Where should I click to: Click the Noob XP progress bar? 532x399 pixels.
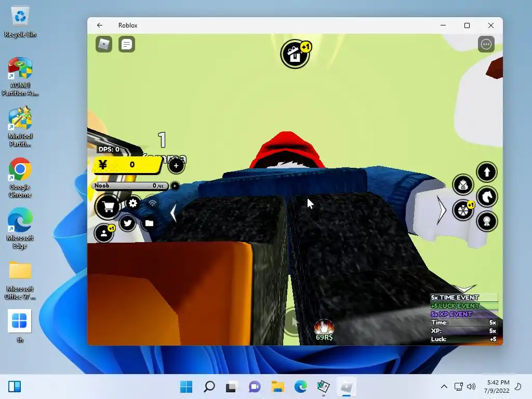coord(130,186)
